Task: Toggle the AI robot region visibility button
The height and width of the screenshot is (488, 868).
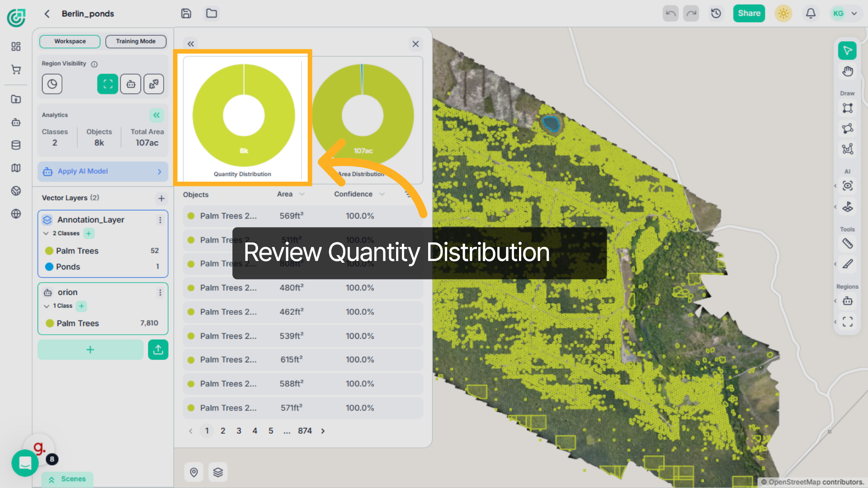Action: (131, 84)
